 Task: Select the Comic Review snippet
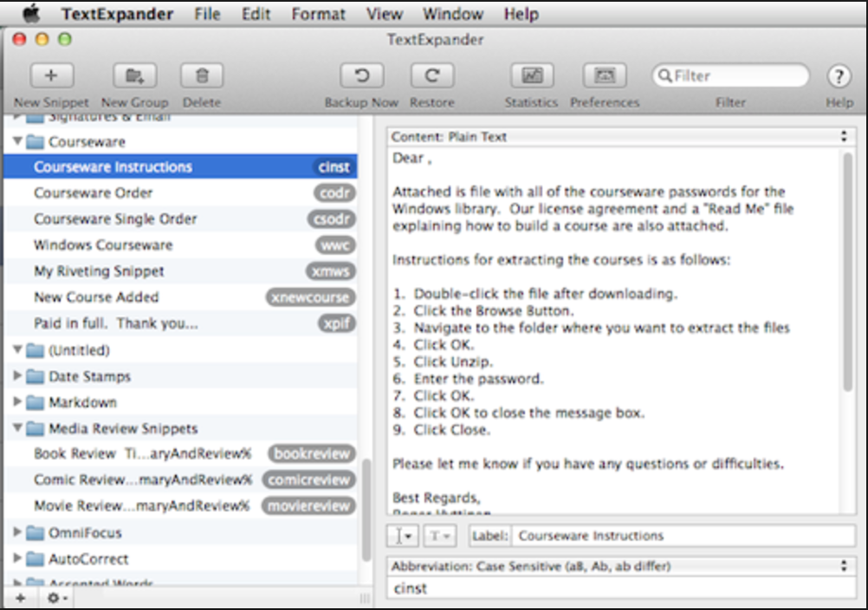[x=180, y=479]
